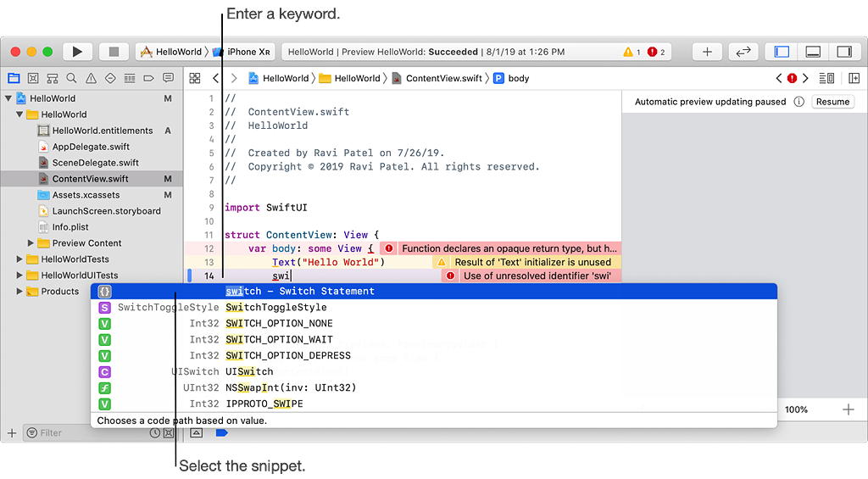Select switch – Switch Statement snippet
868x479 pixels.
pos(434,292)
